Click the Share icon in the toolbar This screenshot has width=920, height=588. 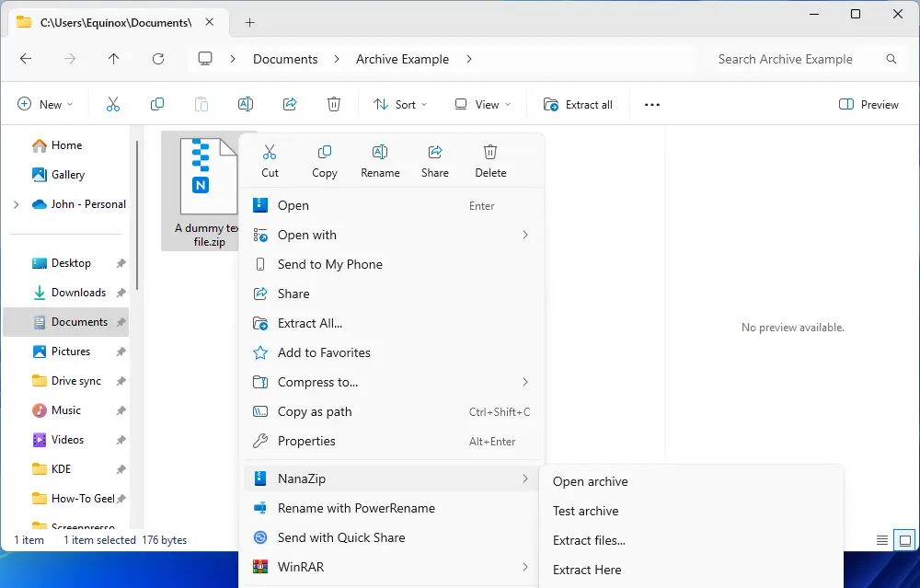[x=290, y=105]
